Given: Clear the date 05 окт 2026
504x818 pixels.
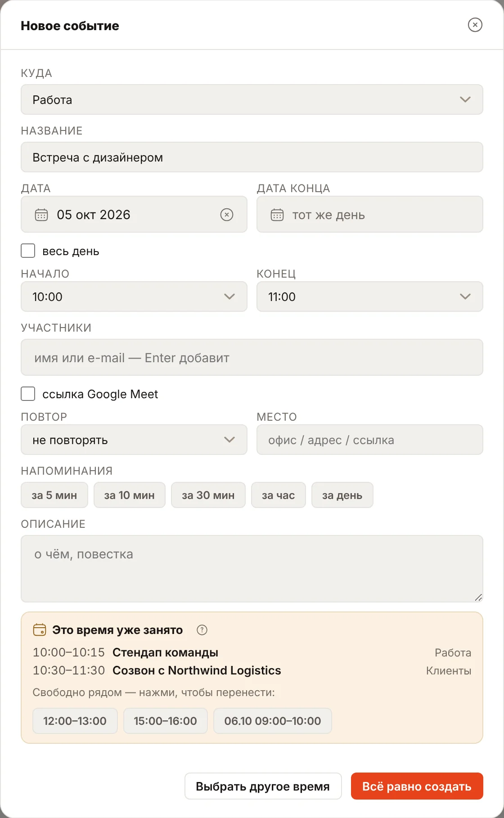Looking at the screenshot, I should [x=227, y=215].
